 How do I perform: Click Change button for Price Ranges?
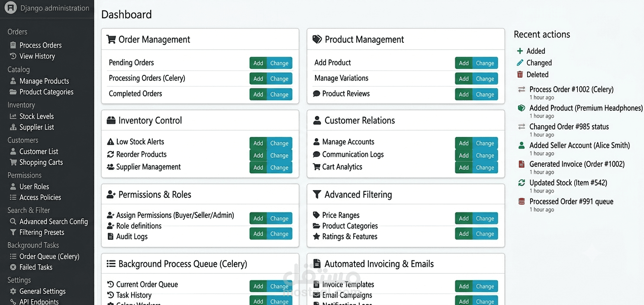[485, 218]
